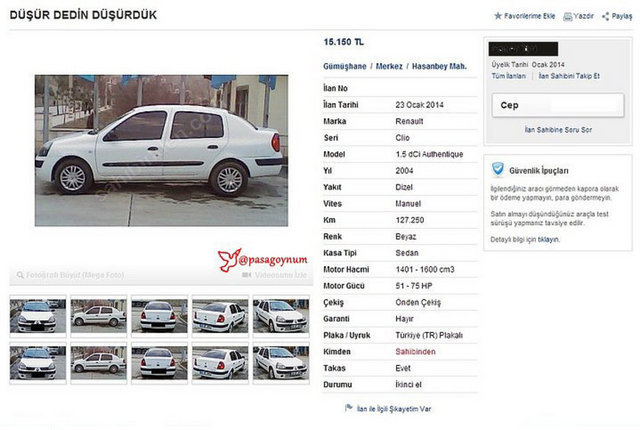This screenshot has width=640, height=430.
Task: Open İlan ile İlgili Şikayetim Var
Action: point(394,409)
